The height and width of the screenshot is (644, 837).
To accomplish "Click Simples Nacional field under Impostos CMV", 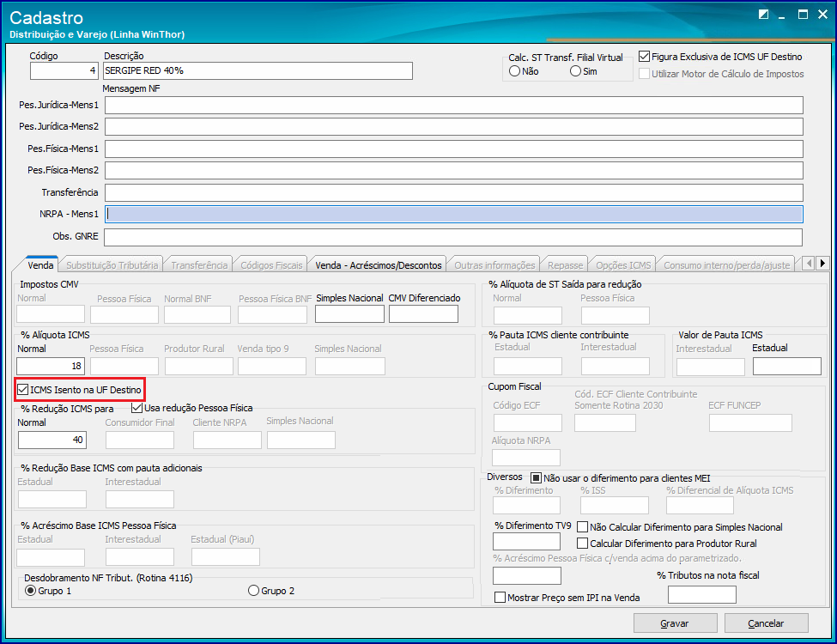I will pos(349,314).
